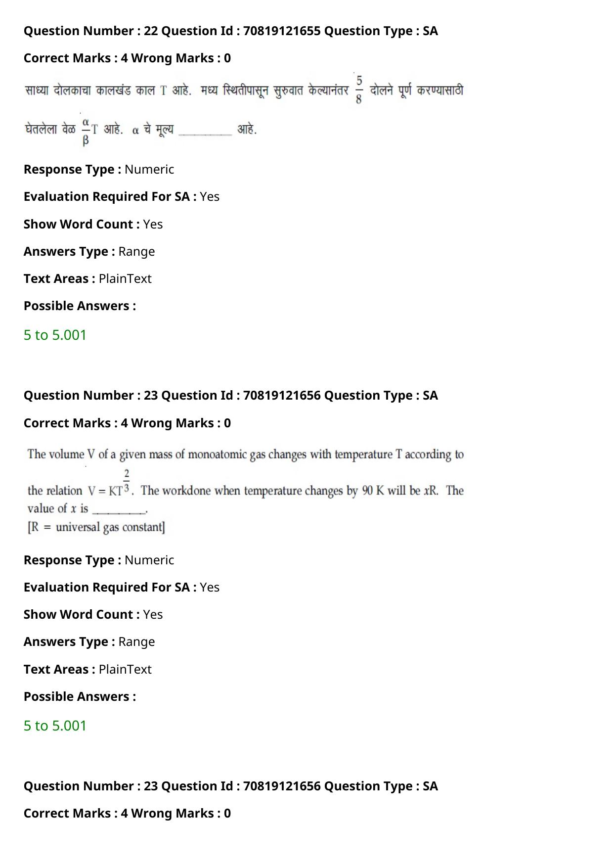Click the second green answer 5 to 5.001
The height and width of the screenshot is (868, 613).
[55, 726]
